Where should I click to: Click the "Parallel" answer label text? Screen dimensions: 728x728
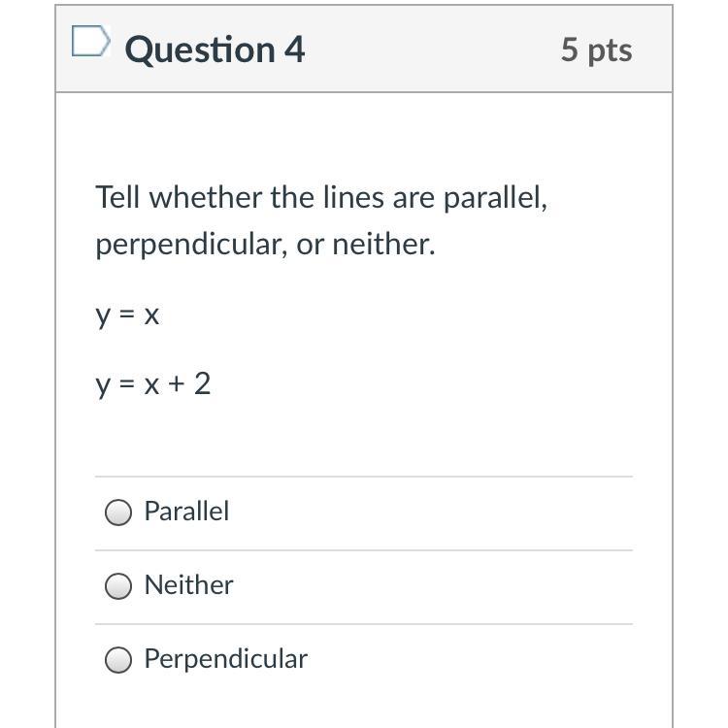pyautogui.click(x=186, y=512)
